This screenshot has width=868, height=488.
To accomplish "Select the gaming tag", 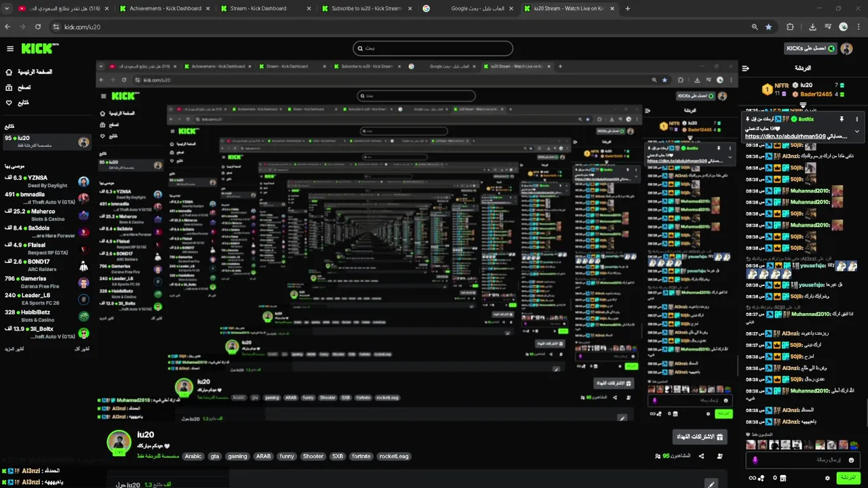I will pyautogui.click(x=237, y=456).
